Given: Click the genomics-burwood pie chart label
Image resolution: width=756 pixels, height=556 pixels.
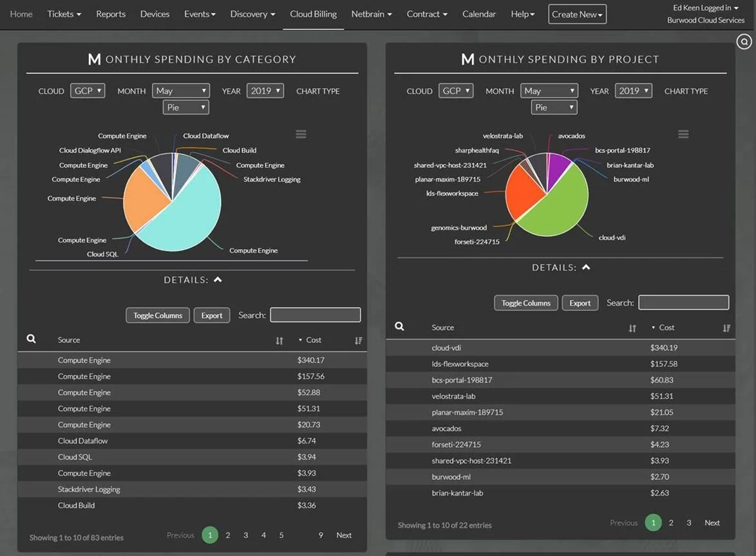Looking at the screenshot, I should [458, 227].
